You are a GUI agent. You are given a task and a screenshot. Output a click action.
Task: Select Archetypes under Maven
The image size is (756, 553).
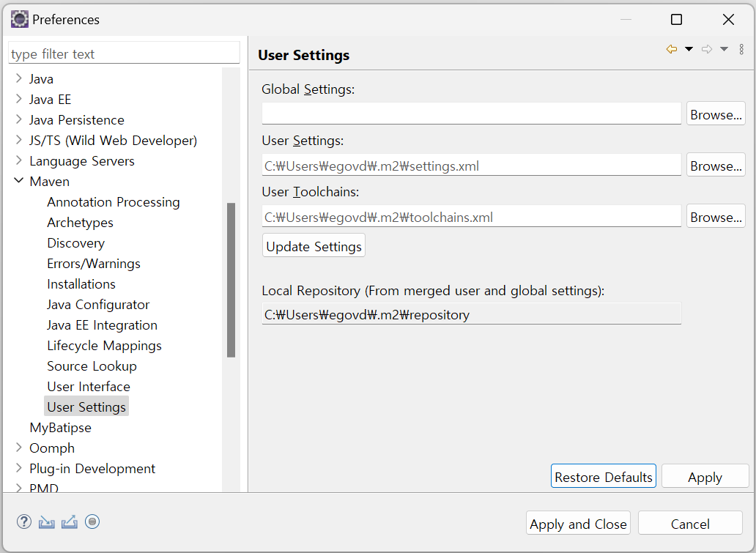tap(80, 223)
